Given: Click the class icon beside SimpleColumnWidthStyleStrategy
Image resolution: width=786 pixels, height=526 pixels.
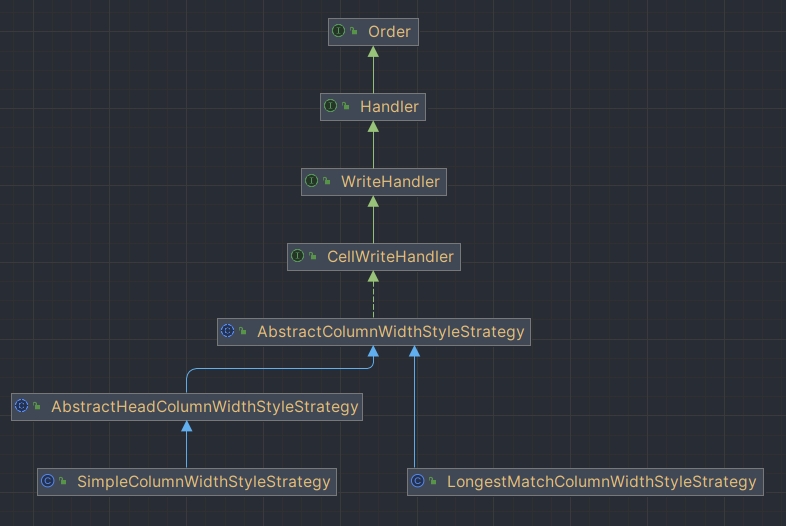Looking at the screenshot, I should click(47, 482).
